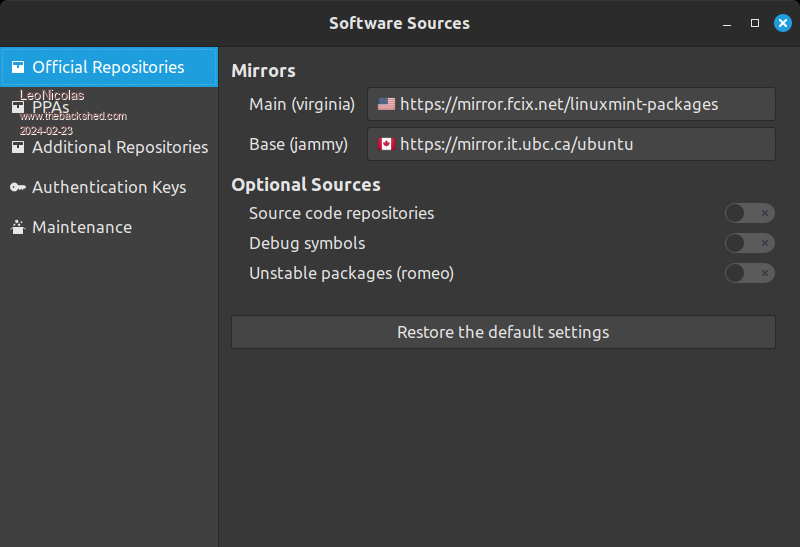Turn on Unstable packages (romeo)
The image size is (800, 547).
point(749,273)
